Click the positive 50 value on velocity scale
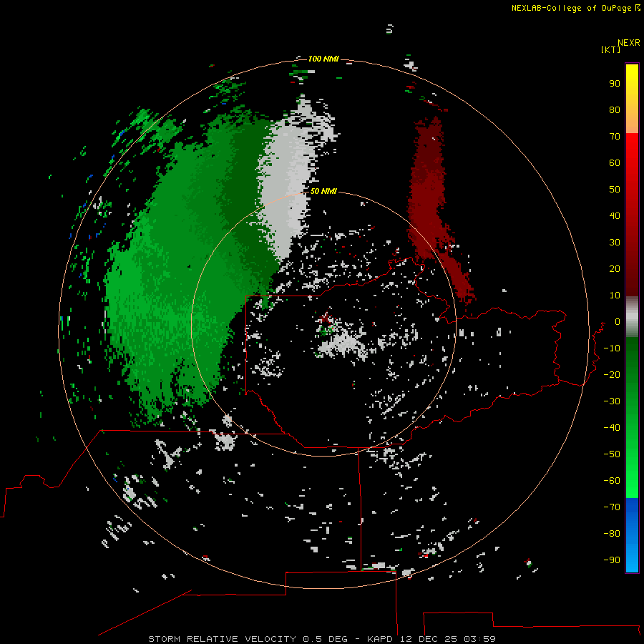 [615, 190]
